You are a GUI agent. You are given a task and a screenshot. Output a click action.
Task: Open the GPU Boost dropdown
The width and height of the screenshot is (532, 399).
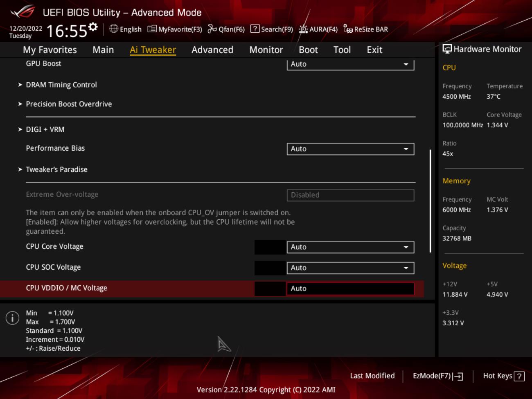click(x=350, y=64)
